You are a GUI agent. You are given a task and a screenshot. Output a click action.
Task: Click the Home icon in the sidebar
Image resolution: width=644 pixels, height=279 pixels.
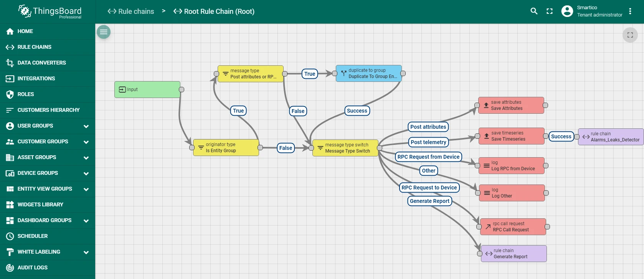10,32
